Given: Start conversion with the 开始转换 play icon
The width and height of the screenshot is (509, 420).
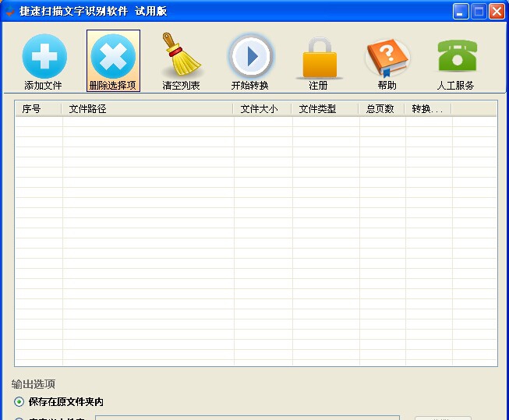Looking at the screenshot, I should [250, 56].
